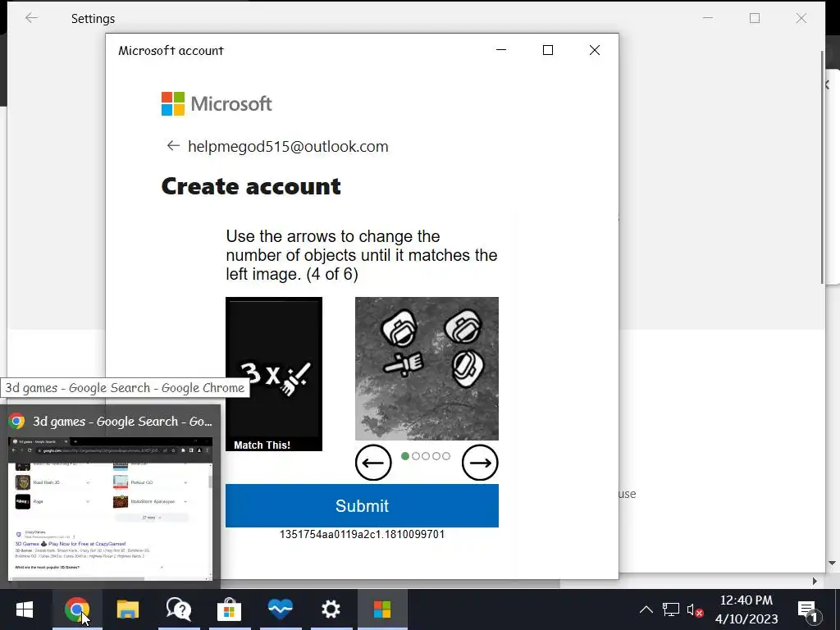This screenshot has width=840, height=630.
Task: Show hidden system tray icons
Action: click(646, 609)
